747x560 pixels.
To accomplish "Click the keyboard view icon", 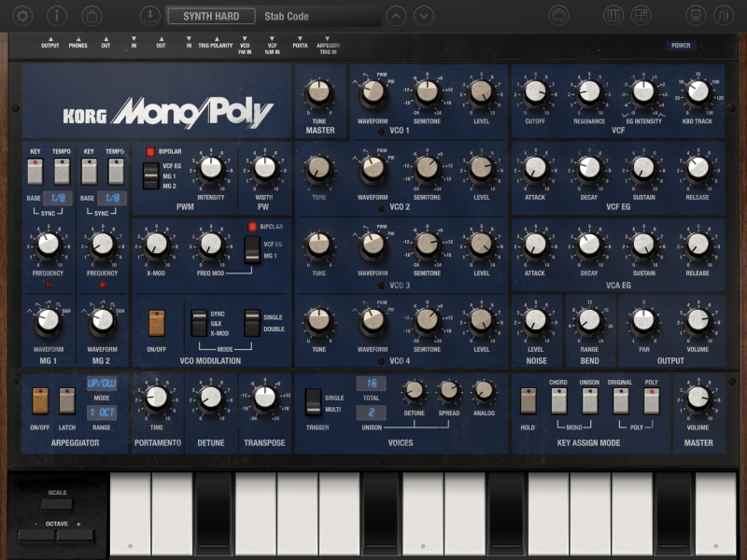I will pos(613,16).
